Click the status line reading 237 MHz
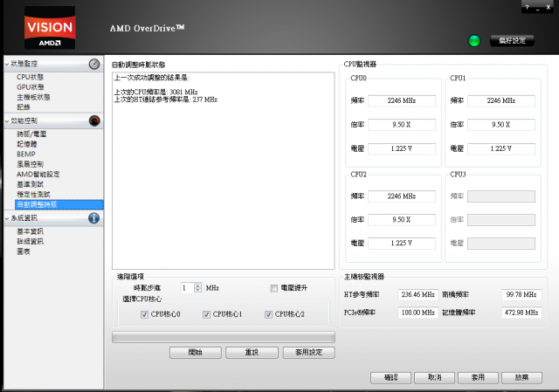The image size is (559, 392). pos(165,100)
